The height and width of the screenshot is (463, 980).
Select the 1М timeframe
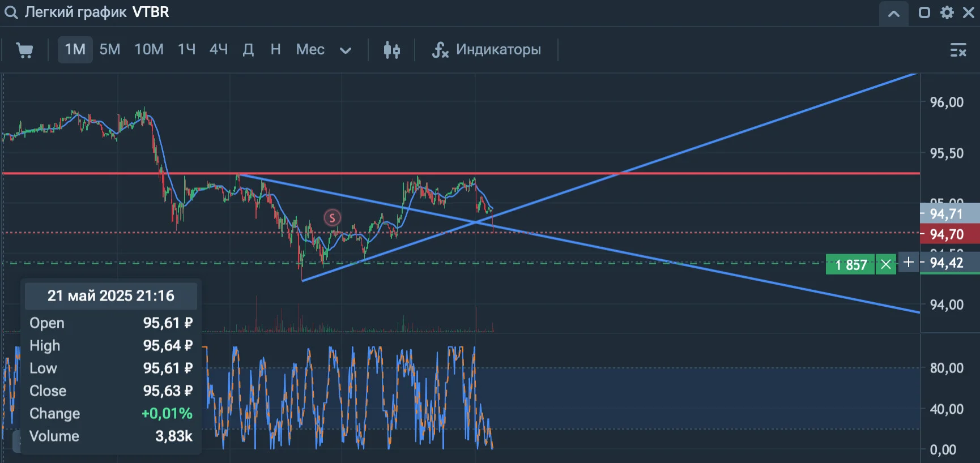[x=75, y=50]
